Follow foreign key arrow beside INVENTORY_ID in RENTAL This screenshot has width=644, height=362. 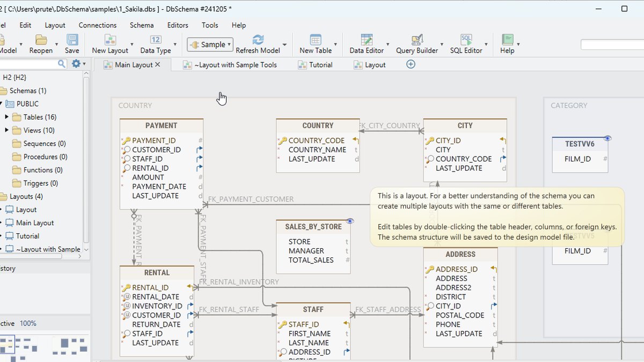(x=191, y=306)
